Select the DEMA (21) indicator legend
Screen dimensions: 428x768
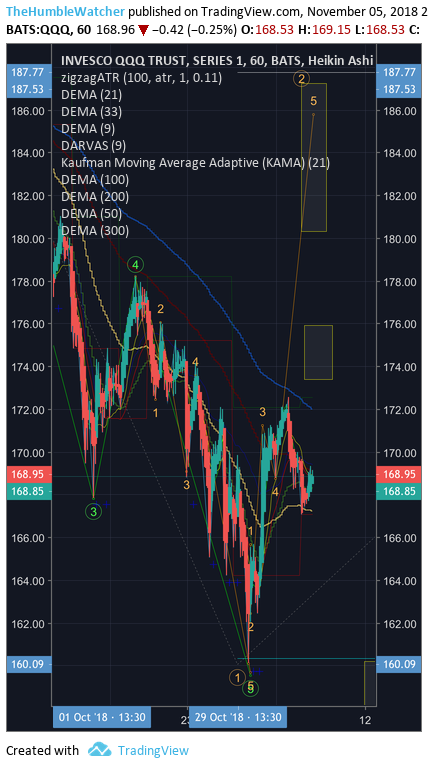pyautogui.click(x=91, y=95)
